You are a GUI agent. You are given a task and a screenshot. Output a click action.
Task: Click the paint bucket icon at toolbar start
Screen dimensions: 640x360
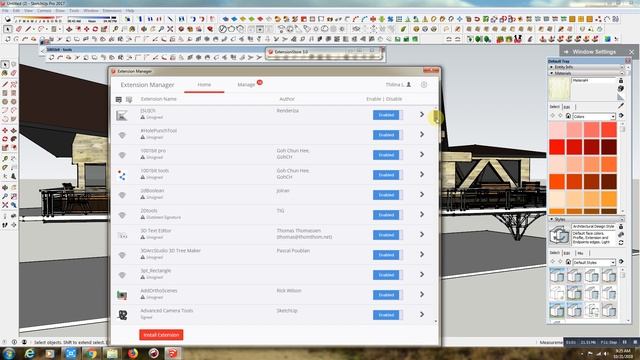(x=8, y=19)
